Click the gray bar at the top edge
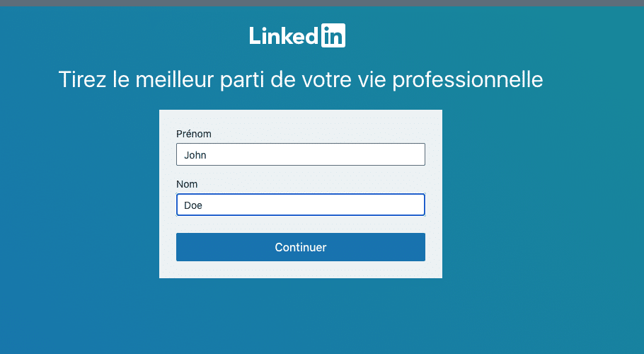Screen dimensions: 644x354 tap(322, 3)
